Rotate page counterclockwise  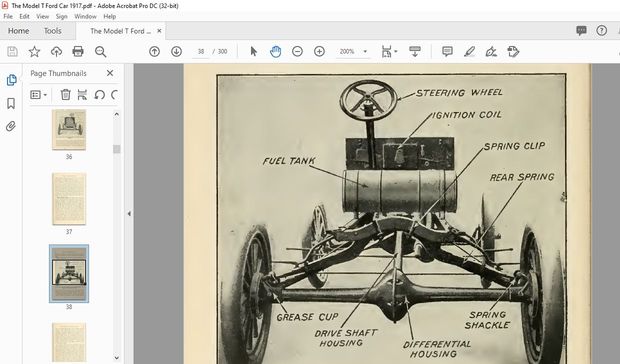pyautogui.click(x=99, y=94)
